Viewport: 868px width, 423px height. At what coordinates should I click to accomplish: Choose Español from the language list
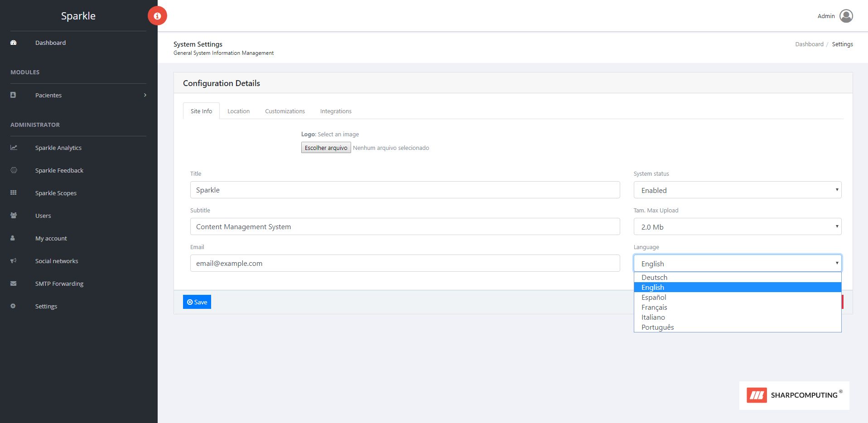[738, 298]
